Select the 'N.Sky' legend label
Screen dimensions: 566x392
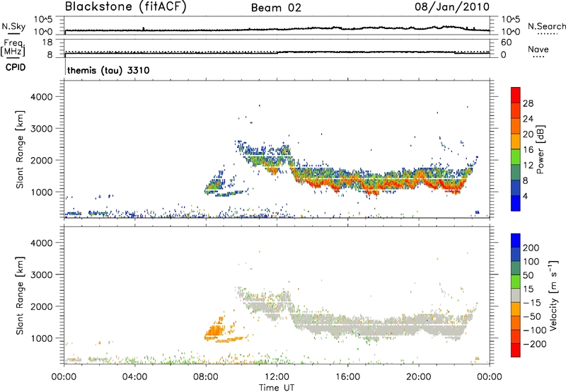click(x=13, y=26)
